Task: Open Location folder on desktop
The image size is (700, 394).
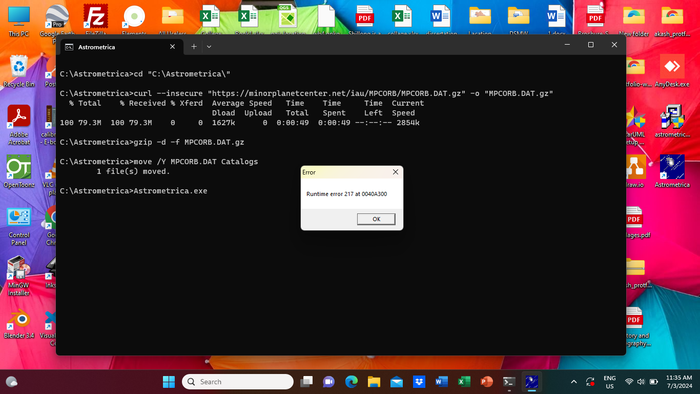Action: click(x=480, y=20)
